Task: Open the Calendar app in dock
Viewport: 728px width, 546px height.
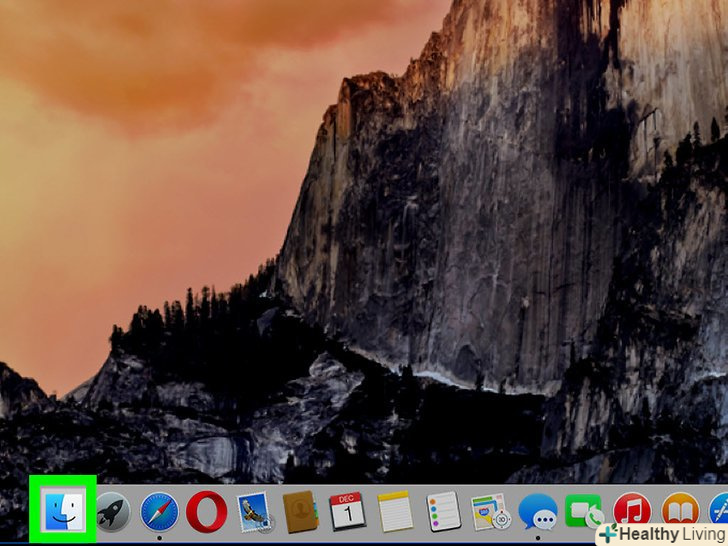Action: click(x=348, y=512)
